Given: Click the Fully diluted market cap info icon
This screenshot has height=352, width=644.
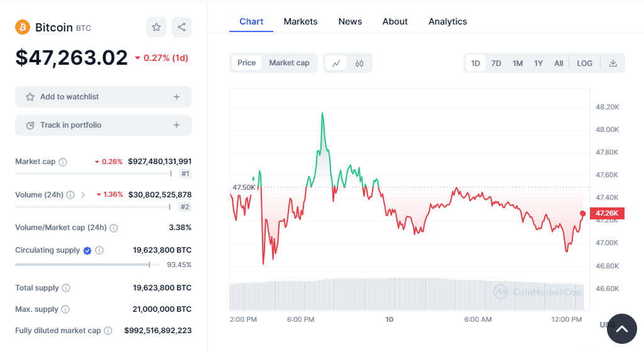Looking at the screenshot, I should point(108,331).
